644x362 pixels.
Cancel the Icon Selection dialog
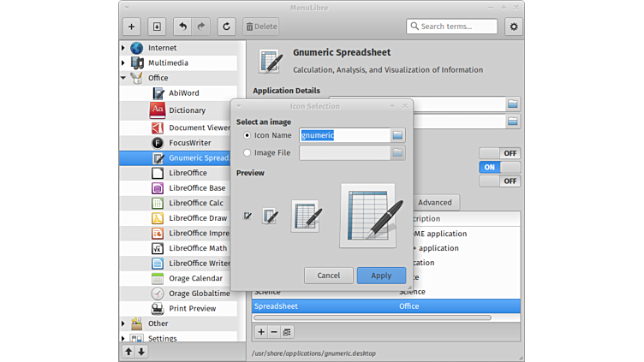tap(328, 276)
